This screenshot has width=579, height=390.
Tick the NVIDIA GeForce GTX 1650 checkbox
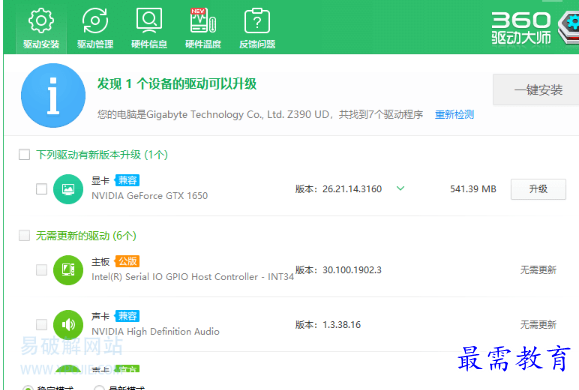[x=41, y=189]
